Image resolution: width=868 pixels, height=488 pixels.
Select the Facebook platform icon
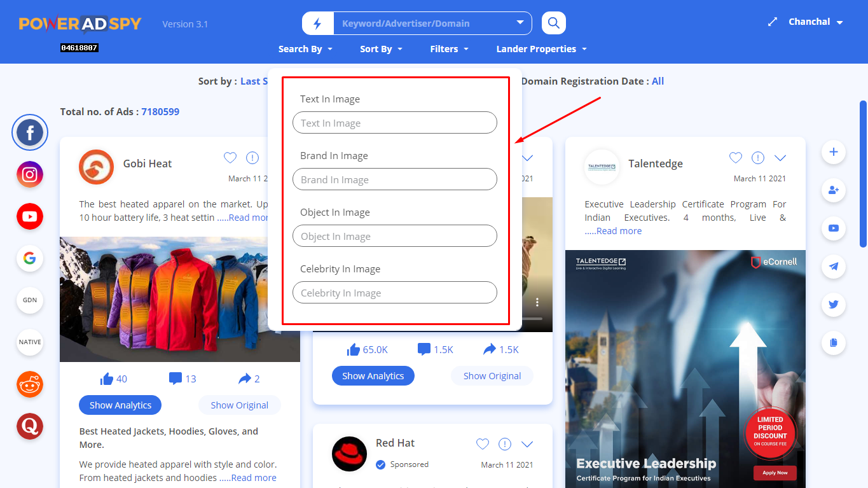(30, 132)
